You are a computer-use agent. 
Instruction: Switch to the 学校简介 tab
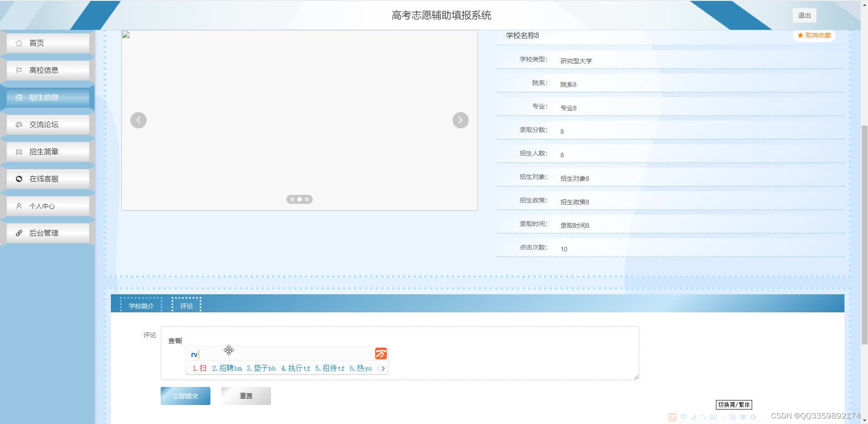click(141, 306)
